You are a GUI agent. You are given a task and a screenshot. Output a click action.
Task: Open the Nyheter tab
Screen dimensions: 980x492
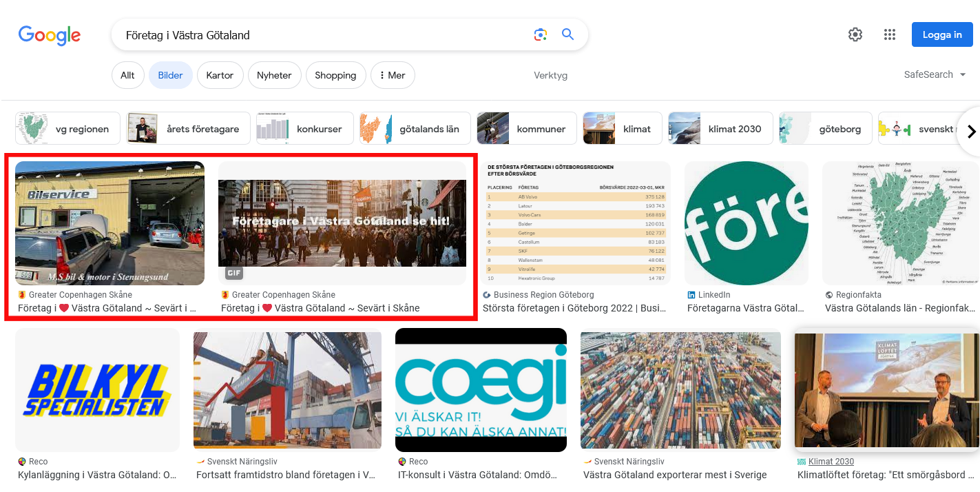point(275,75)
